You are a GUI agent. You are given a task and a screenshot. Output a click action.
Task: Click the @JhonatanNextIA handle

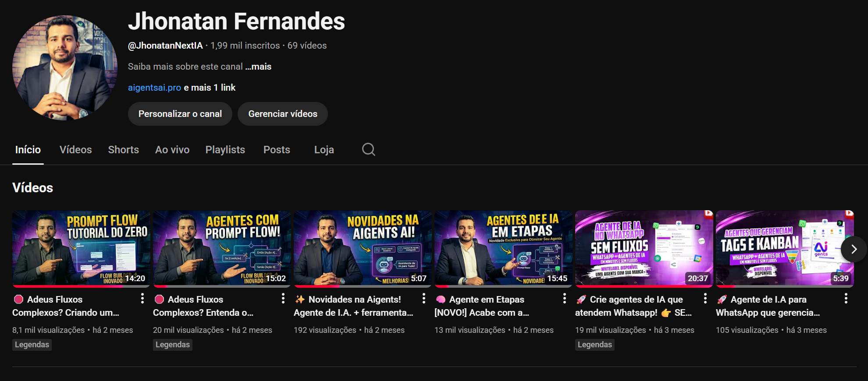[x=165, y=46]
